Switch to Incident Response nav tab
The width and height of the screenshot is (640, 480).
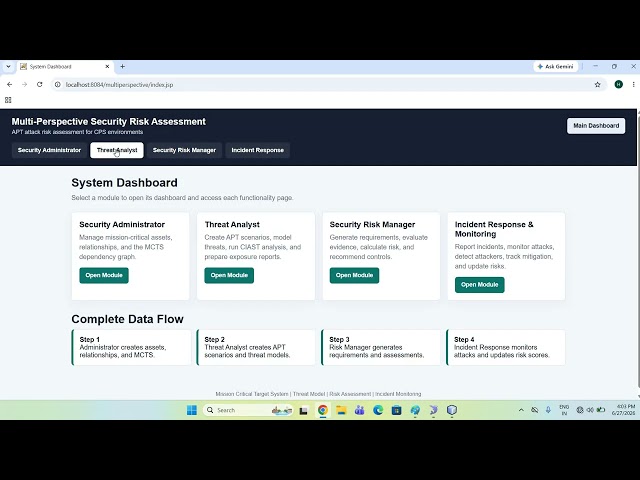tap(258, 150)
